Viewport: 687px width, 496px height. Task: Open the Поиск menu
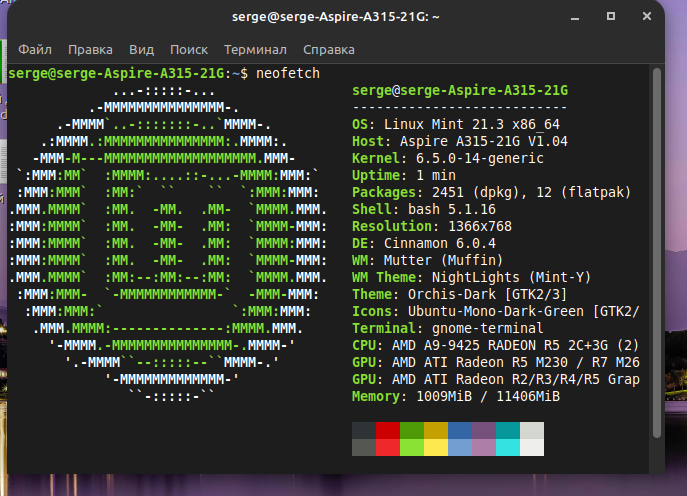point(189,50)
